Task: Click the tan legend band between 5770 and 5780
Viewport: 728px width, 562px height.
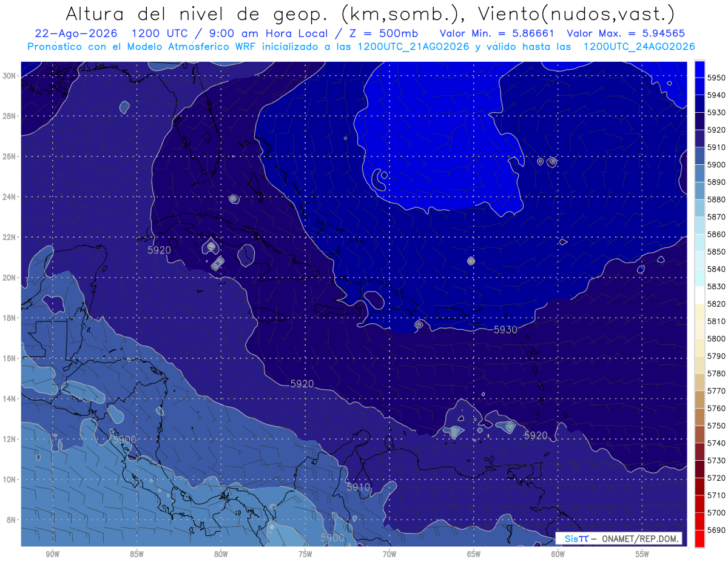Action: click(x=699, y=382)
